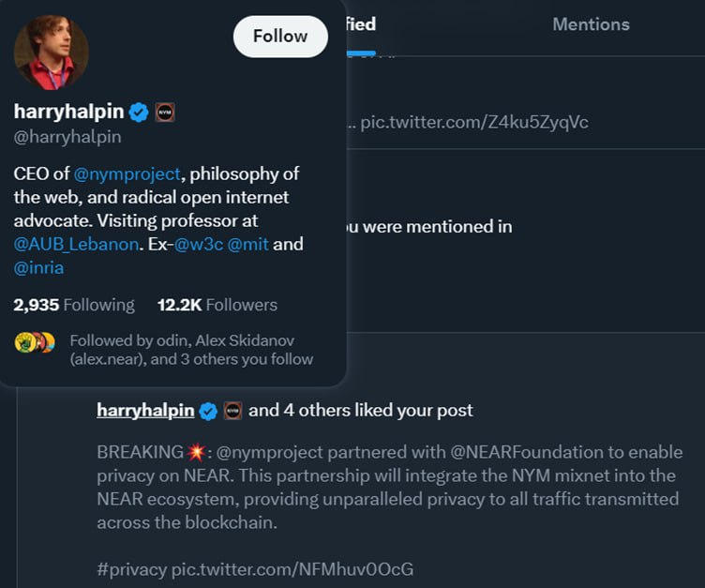
Task: Click the verified badge beside harryhalpin in the notification
Action: [x=208, y=411]
